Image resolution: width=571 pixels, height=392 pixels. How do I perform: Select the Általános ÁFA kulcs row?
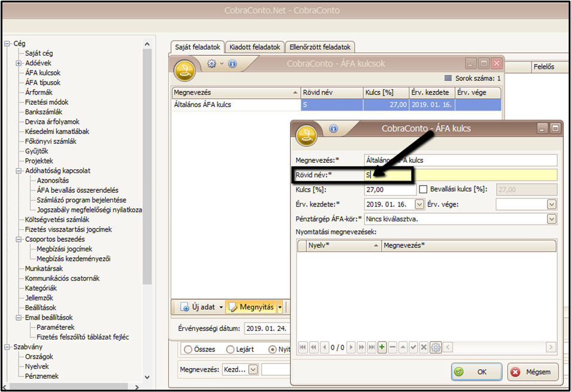[x=336, y=105]
